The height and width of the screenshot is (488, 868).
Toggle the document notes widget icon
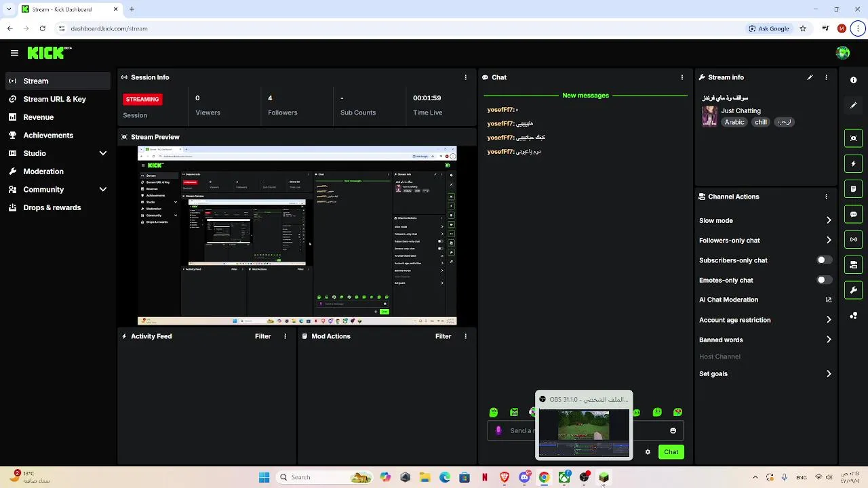(x=853, y=188)
